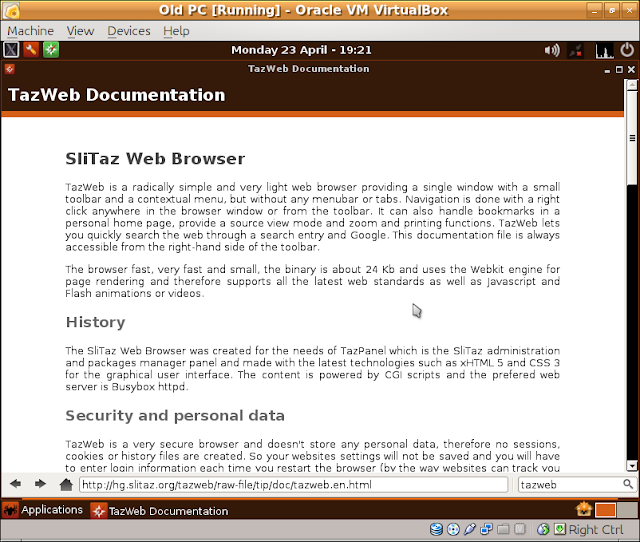Click the power/logout icon in the panel
This screenshot has height=542, width=640.
[x=628, y=50]
